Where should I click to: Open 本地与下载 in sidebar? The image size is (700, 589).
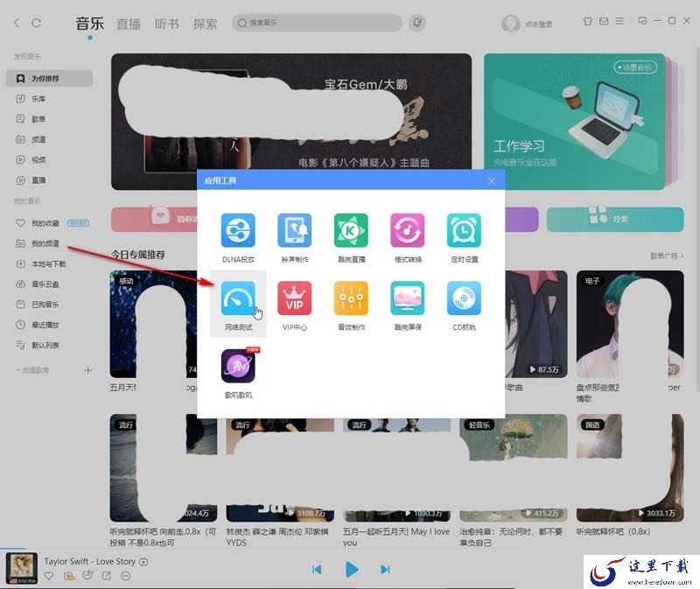point(50,264)
